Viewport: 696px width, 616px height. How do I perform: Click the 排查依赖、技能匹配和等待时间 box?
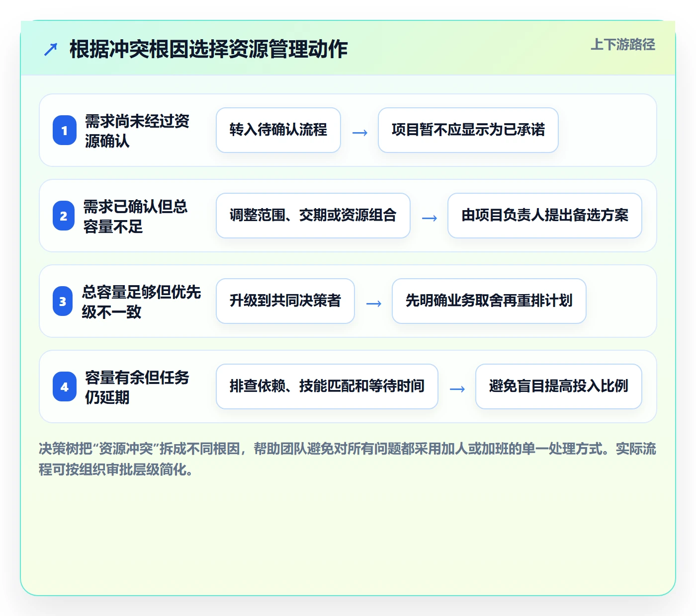[327, 386]
